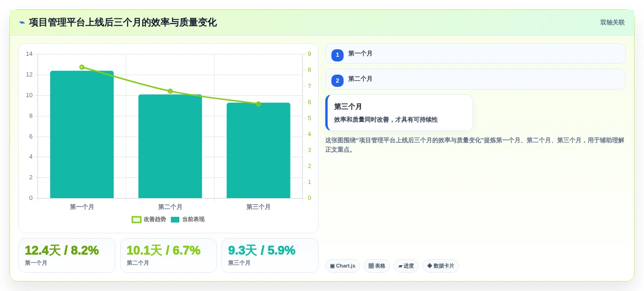Toggle the 当前表现 legend swatch
The height and width of the screenshot is (291, 644).
click(x=175, y=220)
